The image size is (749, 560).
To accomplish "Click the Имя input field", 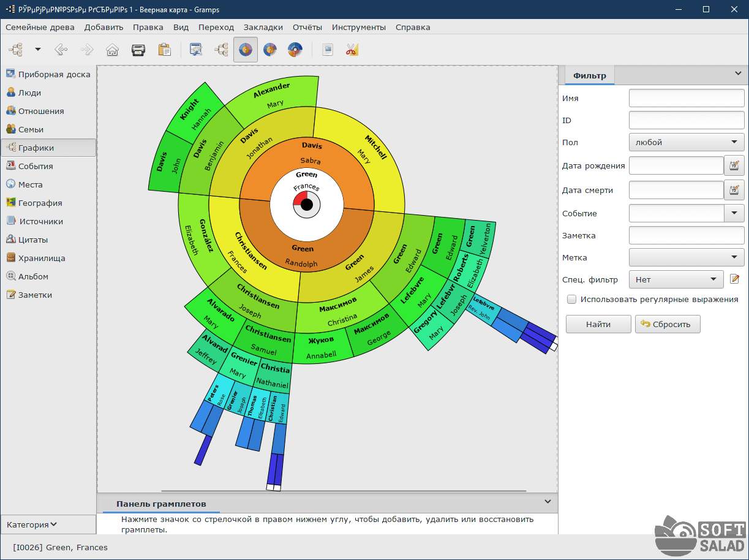I will 687,98.
